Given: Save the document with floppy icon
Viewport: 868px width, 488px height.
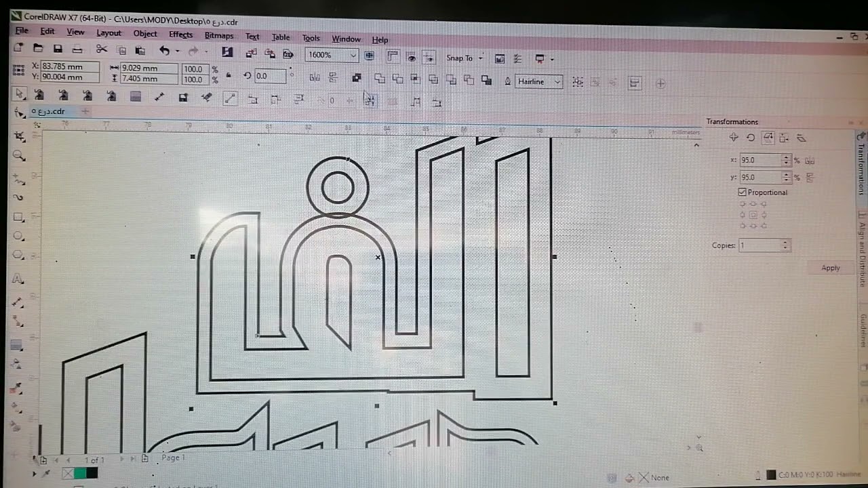Looking at the screenshot, I should [x=58, y=49].
